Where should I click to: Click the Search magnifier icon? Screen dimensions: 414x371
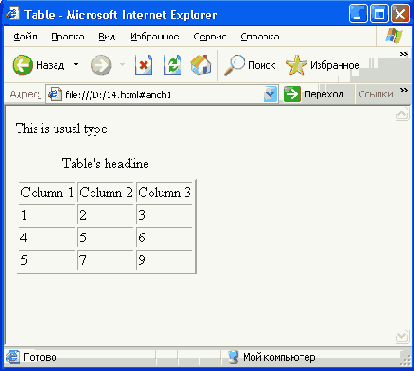(x=234, y=65)
